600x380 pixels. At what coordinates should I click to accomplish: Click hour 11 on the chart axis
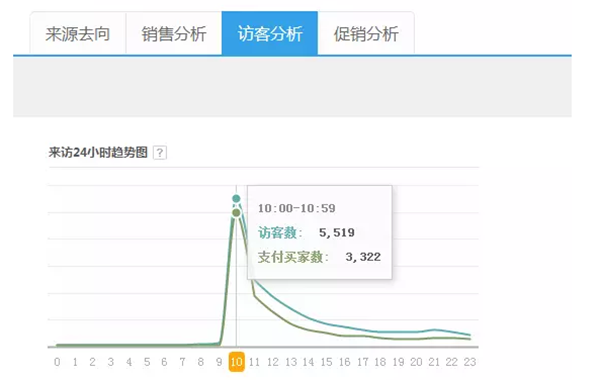(254, 362)
